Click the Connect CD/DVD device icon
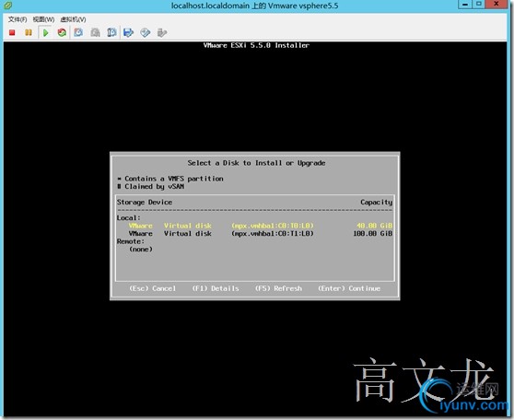Viewport: 514px width, 420px height. tap(146, 32)
